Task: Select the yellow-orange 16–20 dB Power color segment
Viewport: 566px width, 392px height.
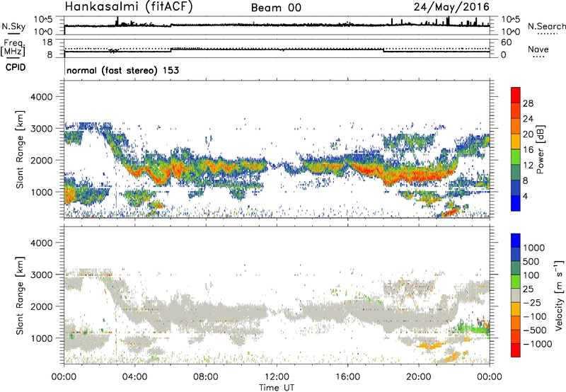Action: coord(516,142)
